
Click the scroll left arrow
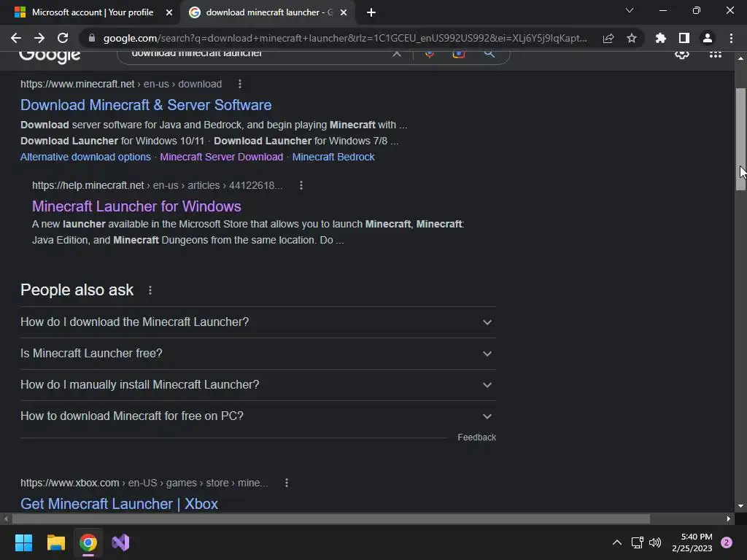[x=6, y=518]
